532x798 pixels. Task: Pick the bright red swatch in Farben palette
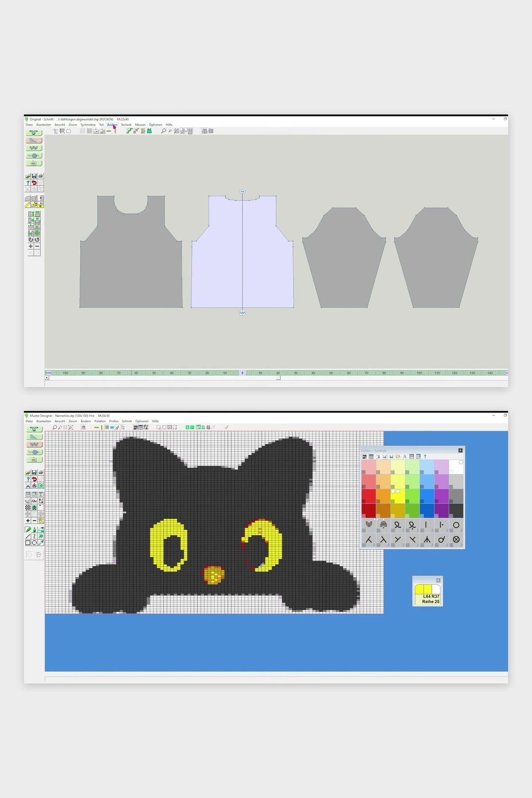[369, 496]
